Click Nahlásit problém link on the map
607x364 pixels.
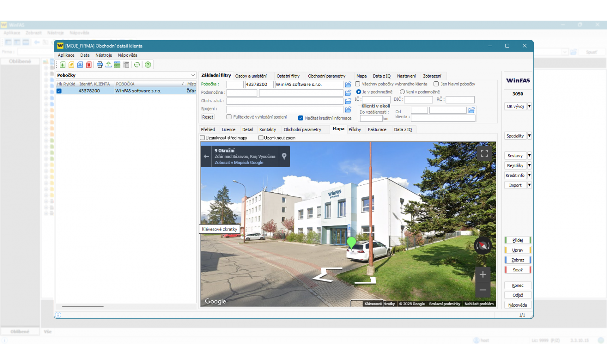tap(479, 304)
